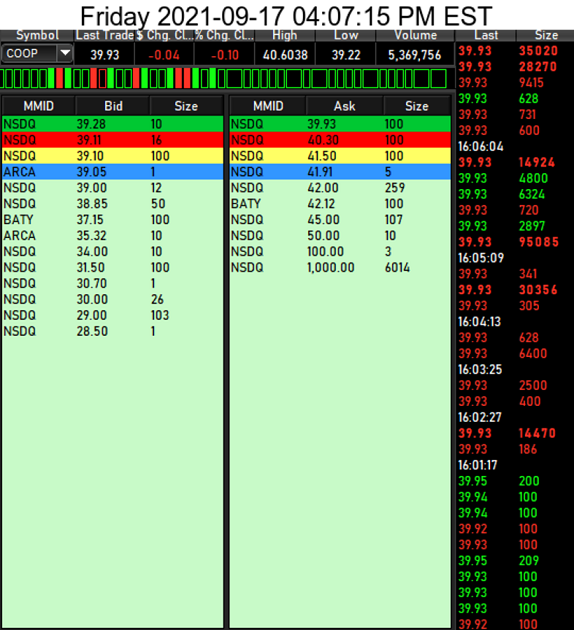Image resolution: width=574 pixels, height=630 pixels.
Task: Click the 95085 trade size
Action: pos(539,242)
